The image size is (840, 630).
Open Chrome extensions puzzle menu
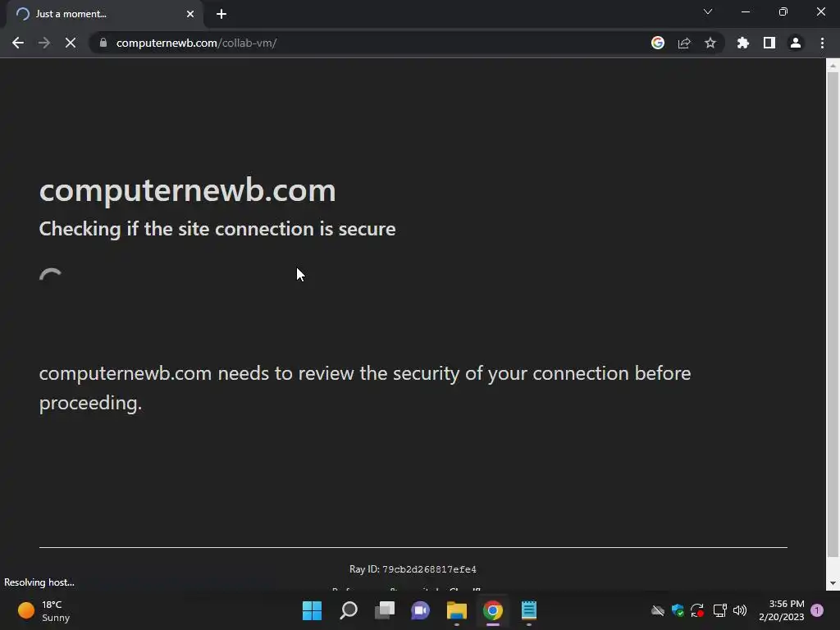point(743,43)
